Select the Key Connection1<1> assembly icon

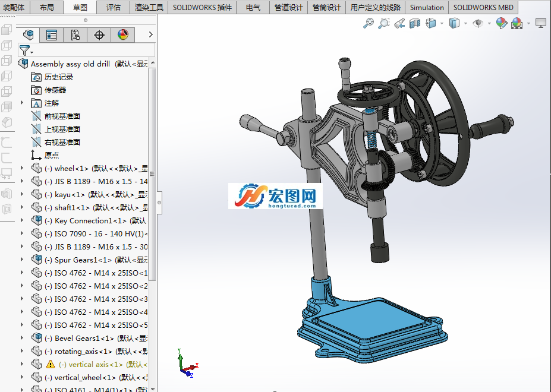pos(36,220)
